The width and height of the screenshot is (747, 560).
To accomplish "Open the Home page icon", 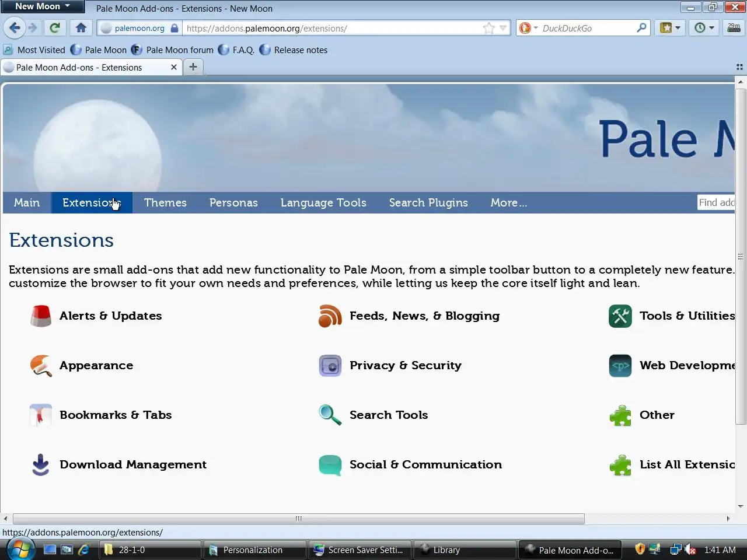I will click(x=81, y=28).
